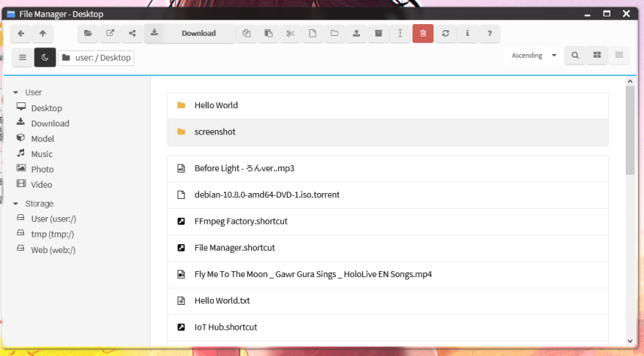644x356 pixels.
Task: Click the share toolbar icon
Action: point(132,33)
